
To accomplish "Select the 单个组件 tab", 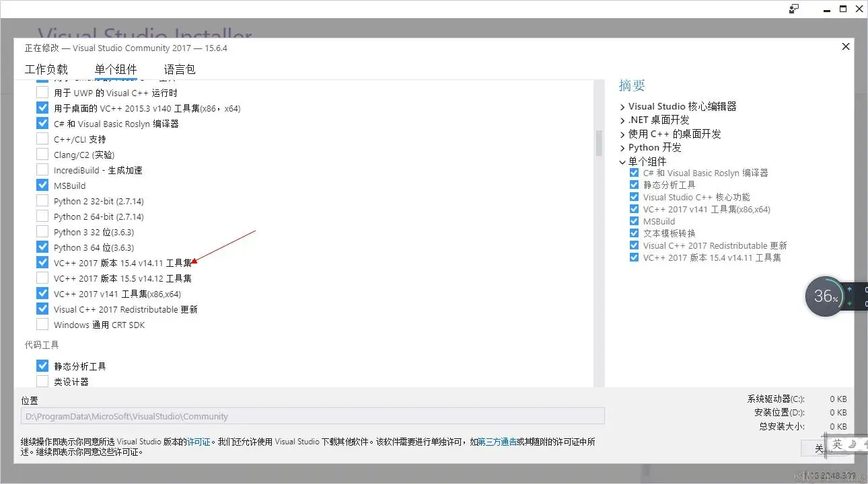I will [116, 69].
